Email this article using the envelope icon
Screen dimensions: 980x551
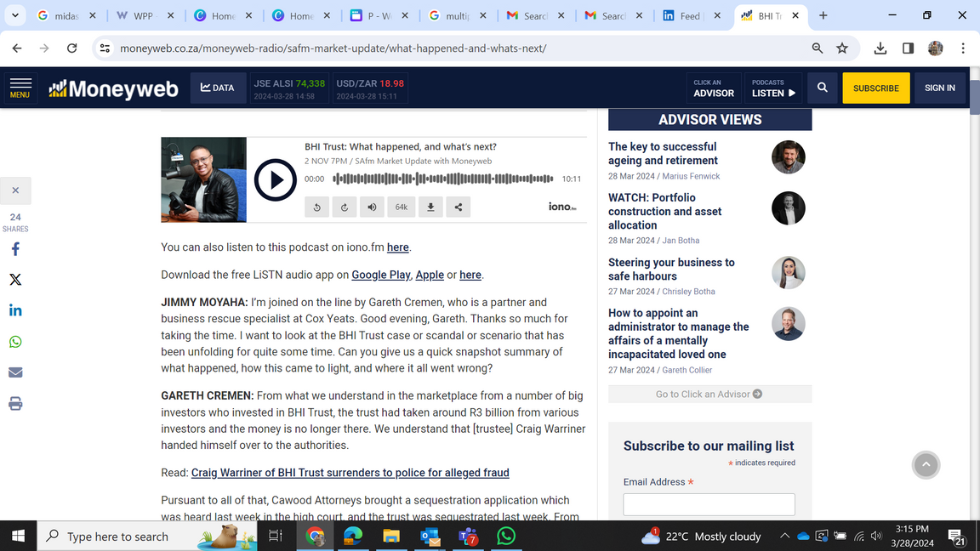click(x=15, y=372)
